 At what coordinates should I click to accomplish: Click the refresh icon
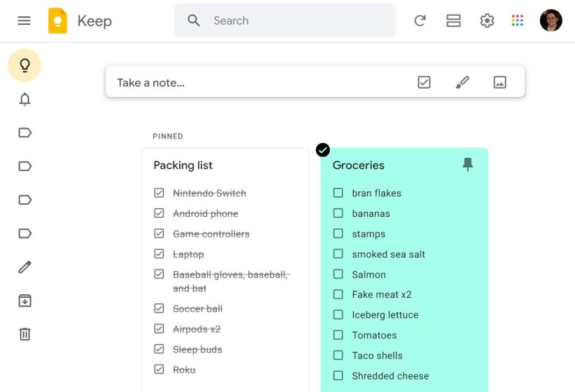tap(420, 21)
